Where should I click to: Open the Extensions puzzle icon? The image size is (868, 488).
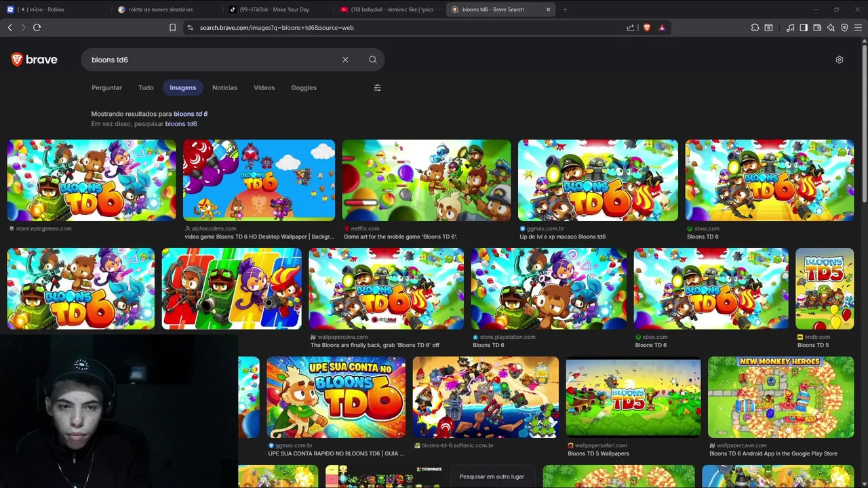tap(755, 28)
